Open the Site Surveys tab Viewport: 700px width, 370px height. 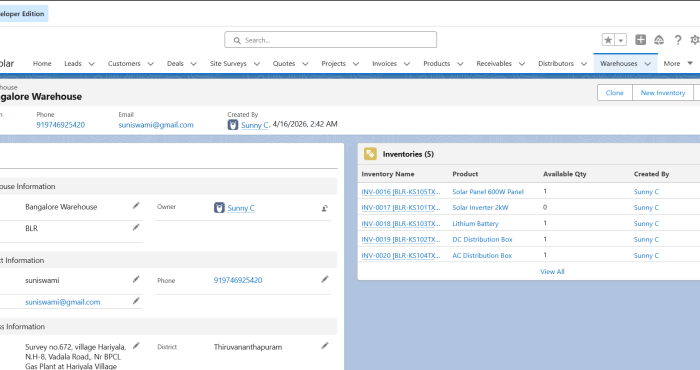click(x=228, y=63)
